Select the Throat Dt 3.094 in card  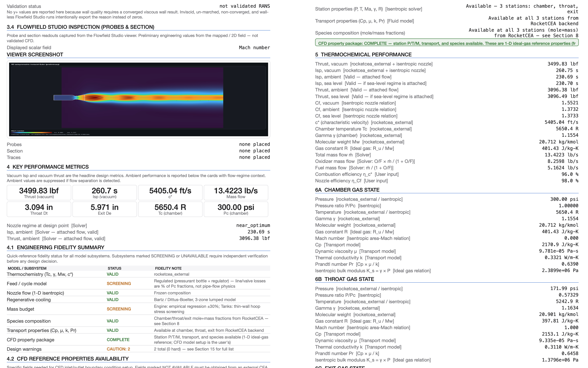39,209
